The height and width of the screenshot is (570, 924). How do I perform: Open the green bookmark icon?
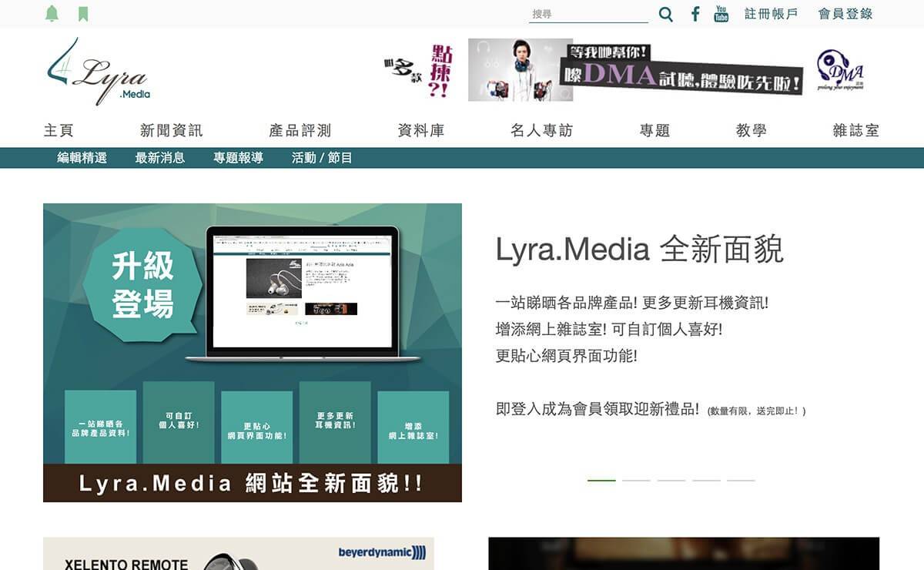(x=83, y=14)
